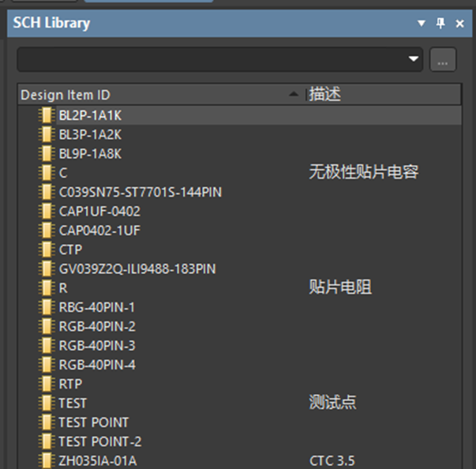The height and width of the screenshot is (469, 476).
Task: Click the icon next to RGB-40PIN-4
Action: coord(47,365)
